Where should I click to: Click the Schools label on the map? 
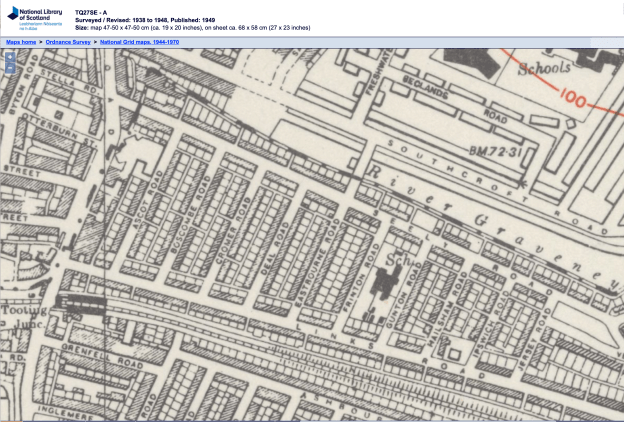coord(545,68)
